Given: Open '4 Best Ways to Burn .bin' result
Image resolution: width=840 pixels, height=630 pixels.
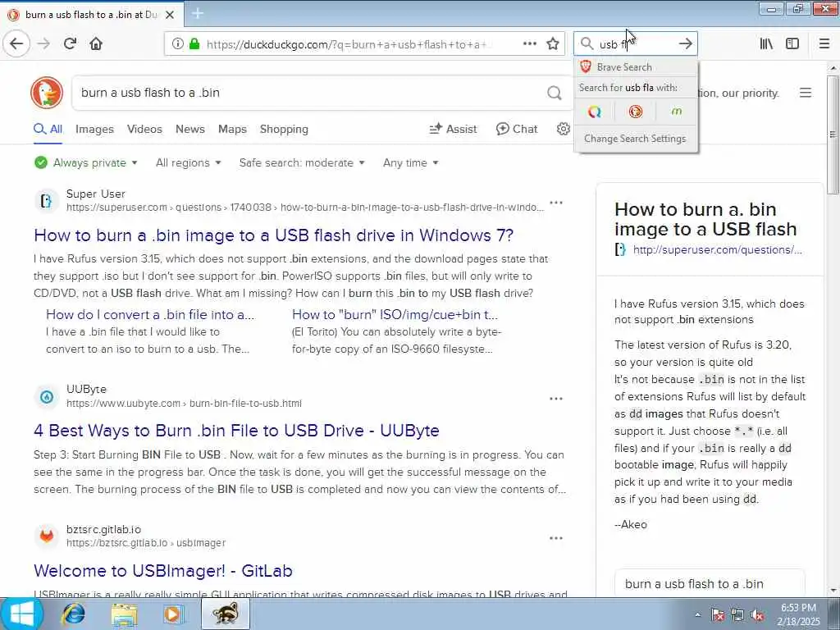Looking at the screenshot, I should click(x=236, y=431).
